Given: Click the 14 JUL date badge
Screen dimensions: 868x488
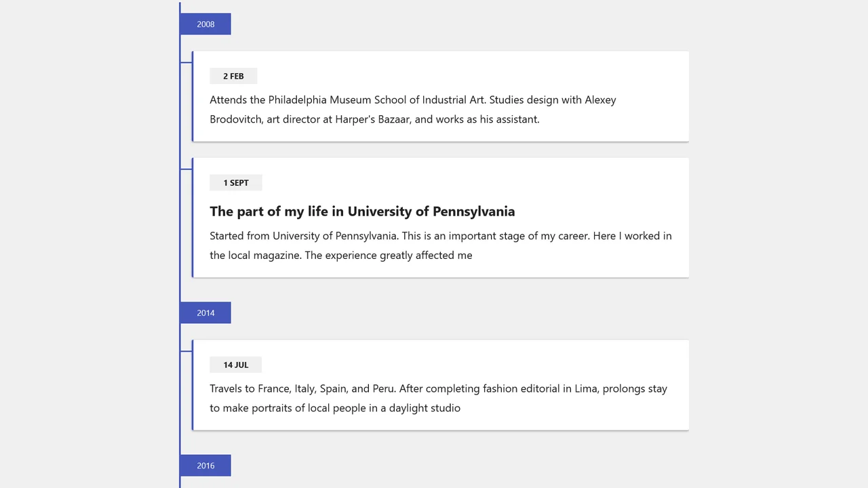Looking at the screenshot, I should (x=236, y=365).
